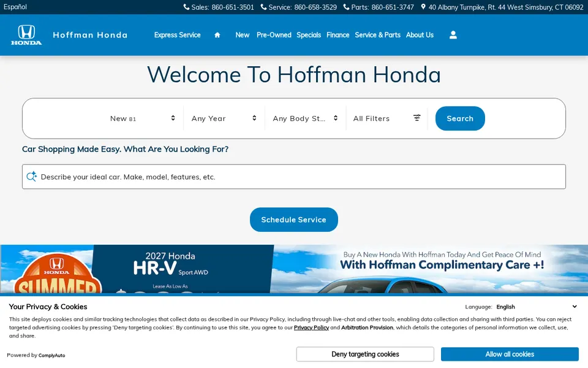Open the 2027 Honda HR-V banner
The width and height of the screenshot is (588, 368).
137,269
